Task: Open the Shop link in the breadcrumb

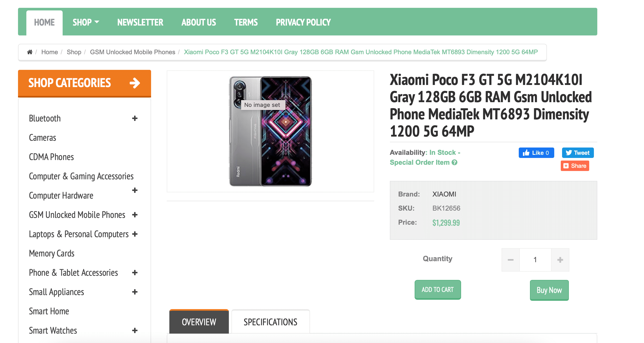Action: [74, 52]
